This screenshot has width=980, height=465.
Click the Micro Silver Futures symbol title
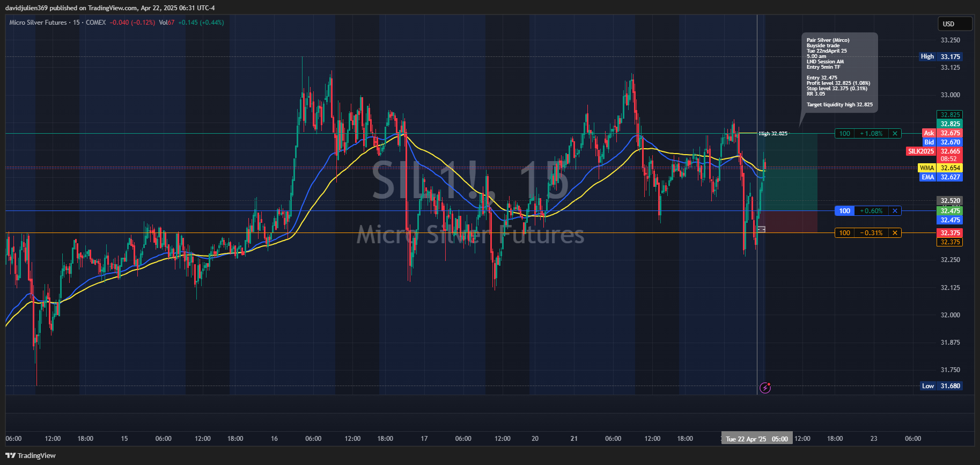[38, 23]
